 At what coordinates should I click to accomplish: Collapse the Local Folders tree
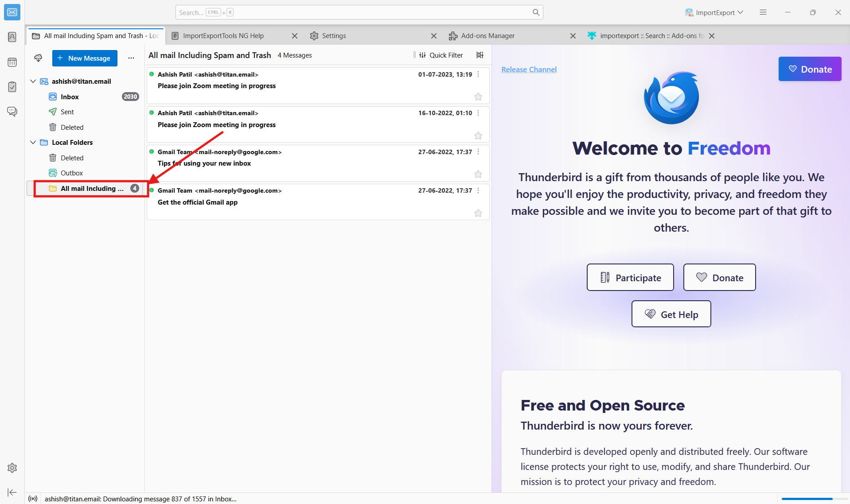(33, 142)
